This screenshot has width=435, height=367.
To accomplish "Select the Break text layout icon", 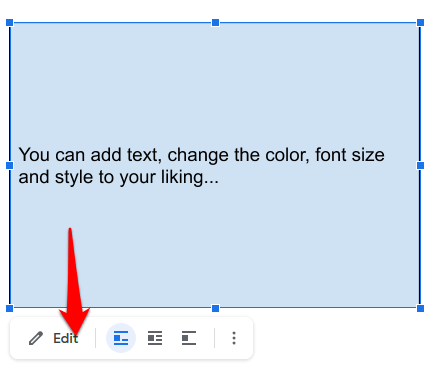I will click(x=189, y=338).
